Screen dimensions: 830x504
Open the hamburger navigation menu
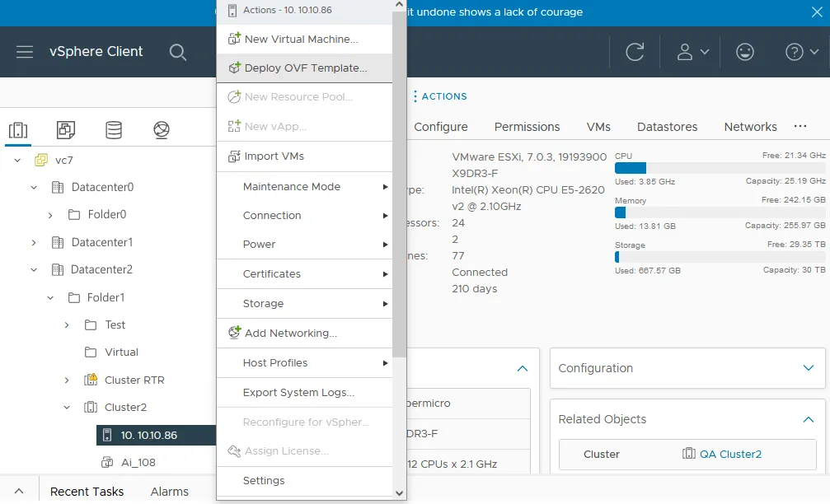25,52
